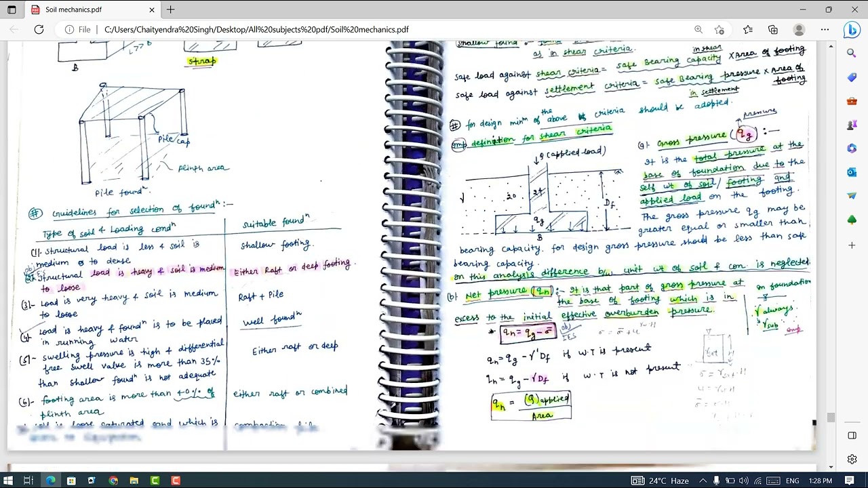Add this page to favorites
This screenshot has width=868, height=488.
[719, 30]
